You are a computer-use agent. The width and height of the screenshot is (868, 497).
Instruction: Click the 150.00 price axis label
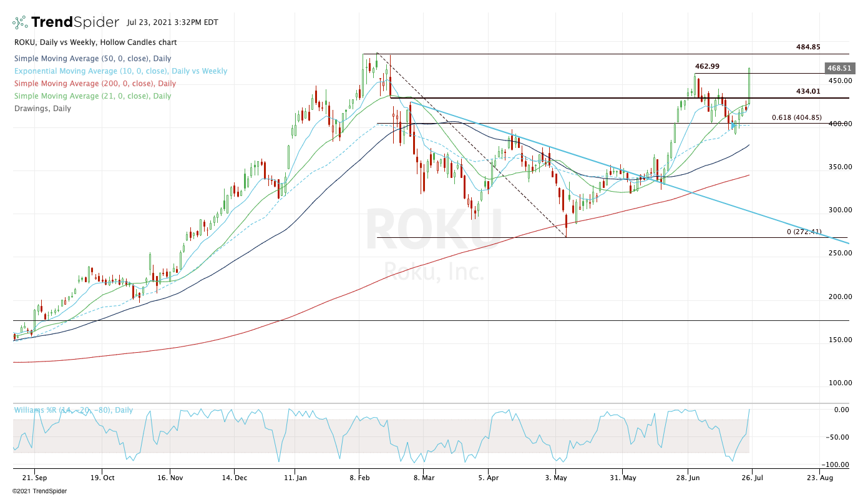click(x=840, y=340)
